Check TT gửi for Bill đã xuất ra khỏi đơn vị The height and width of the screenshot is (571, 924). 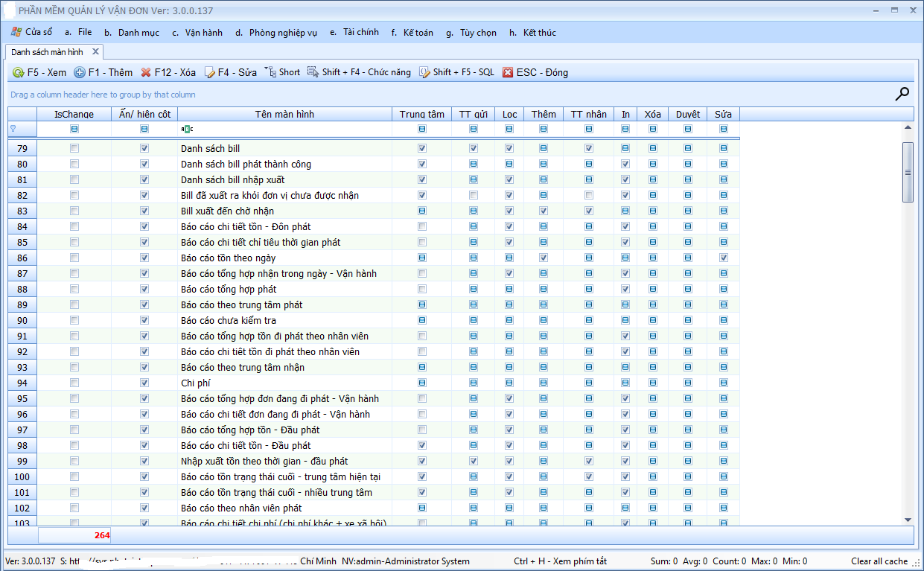click(x=474, y=195)
